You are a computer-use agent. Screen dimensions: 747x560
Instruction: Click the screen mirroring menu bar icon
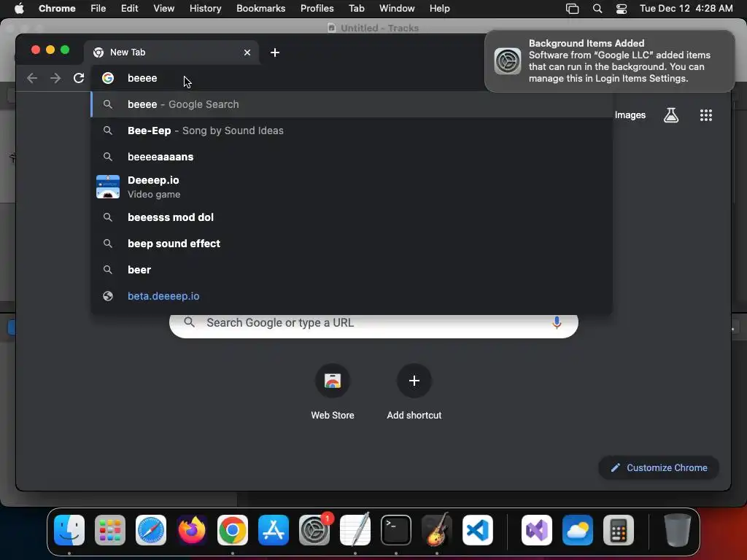pyautogui.click(x=572, y=8)
